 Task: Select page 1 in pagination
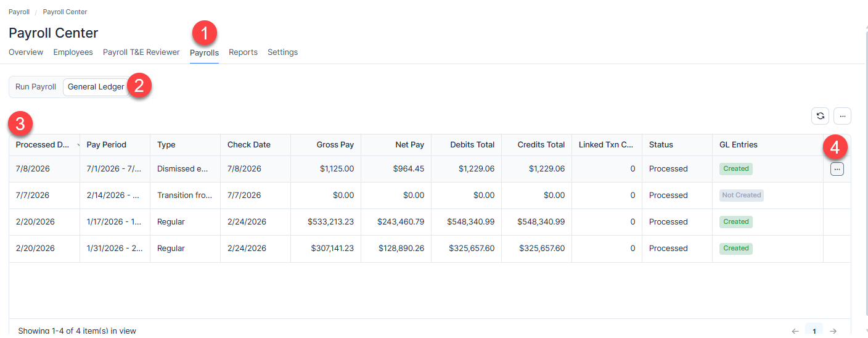click(814, 331)
